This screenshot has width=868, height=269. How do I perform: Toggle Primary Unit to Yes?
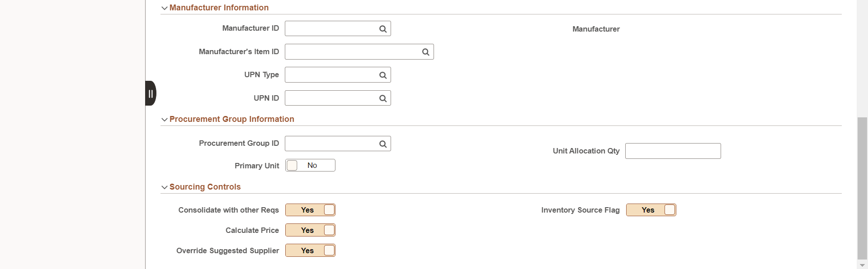[310, 165]
